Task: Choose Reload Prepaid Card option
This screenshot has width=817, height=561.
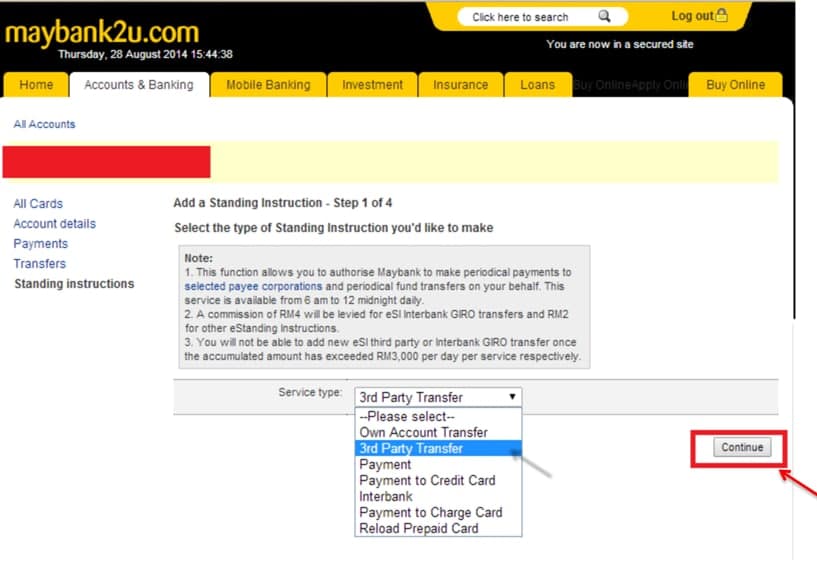Action: coord(438,528)
